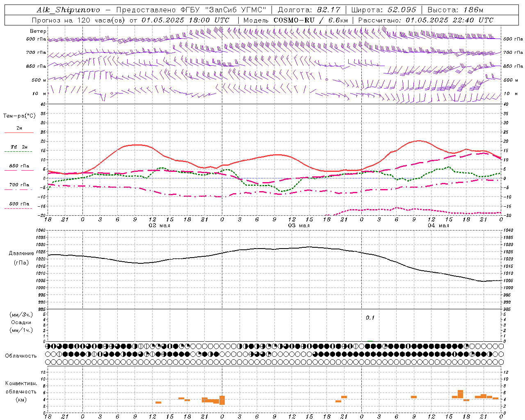
Task: Click the 'Td 2м' dew point legend label
Action: (19, 147)
